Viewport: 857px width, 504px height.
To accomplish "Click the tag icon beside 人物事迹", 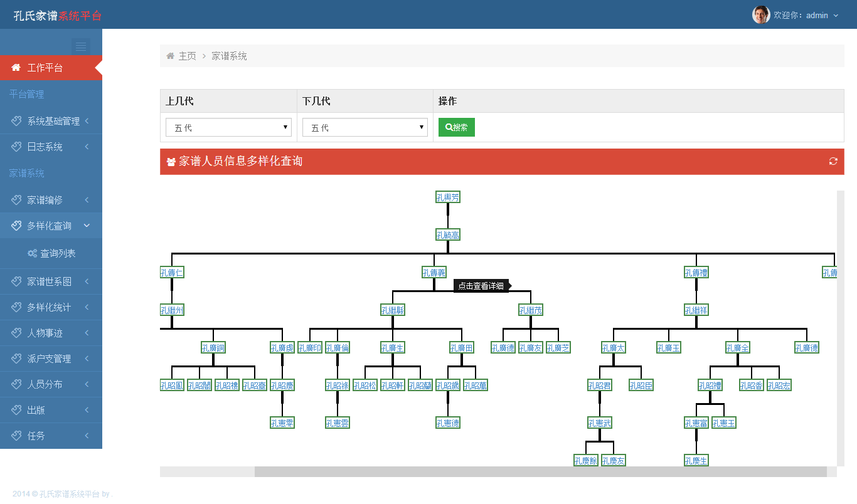I will point(17,333).
